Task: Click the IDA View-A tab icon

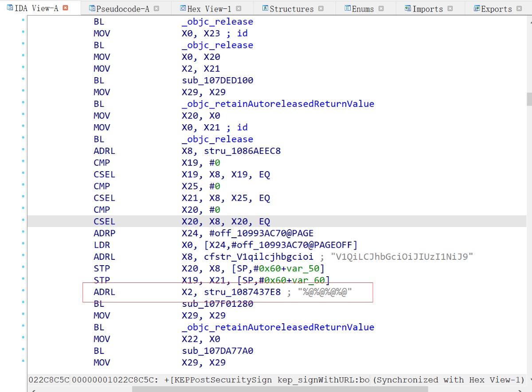Action: pos(10,8)
